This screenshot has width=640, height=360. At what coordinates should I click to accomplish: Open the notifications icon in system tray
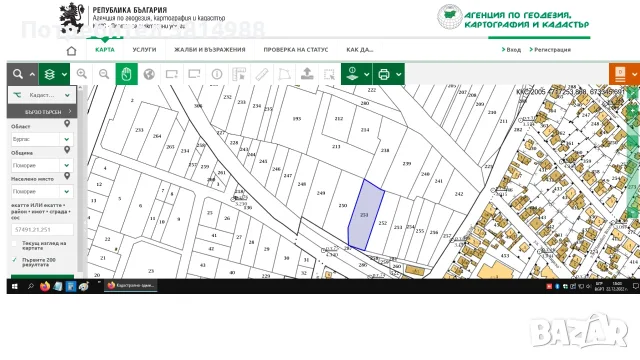pos(636,287)
